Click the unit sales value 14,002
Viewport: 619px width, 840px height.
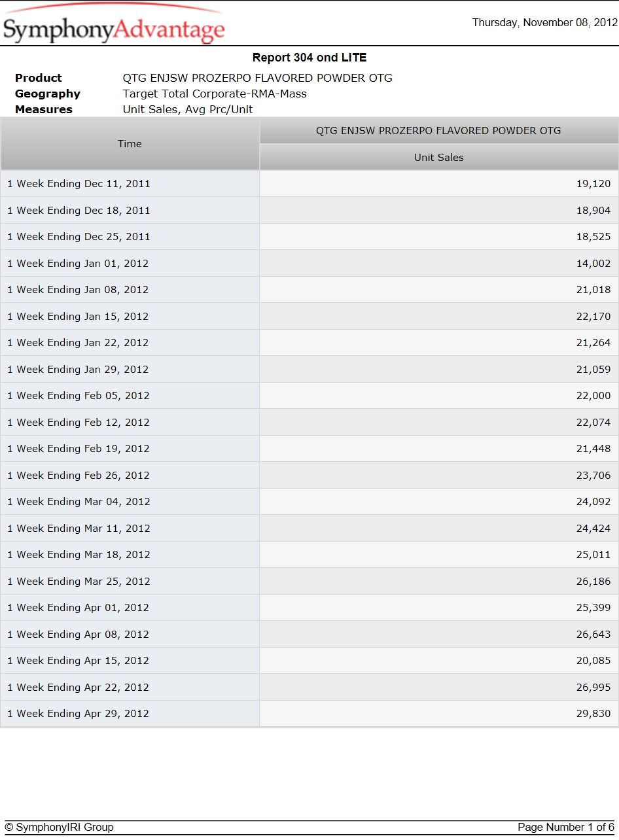click(x=593, y=264)
